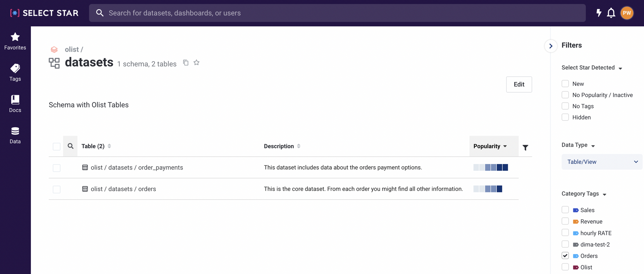This screenshot has height=274, width=644.
Task: Click the Orders tag icon
Action: pos(576,256)
